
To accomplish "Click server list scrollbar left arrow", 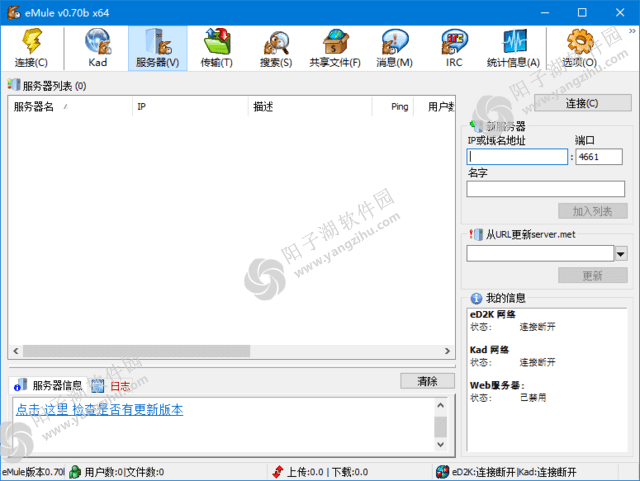I will click(16, 351).
